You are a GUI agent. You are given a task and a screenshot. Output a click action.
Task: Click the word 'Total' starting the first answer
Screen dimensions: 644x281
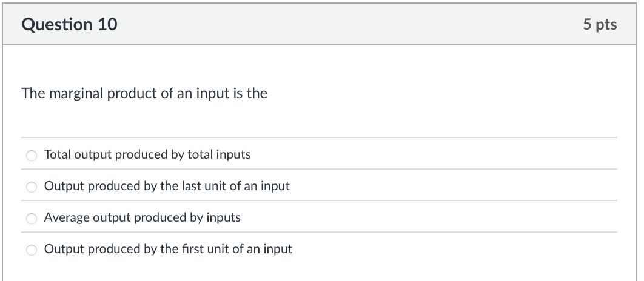click(x=58, y=154)
